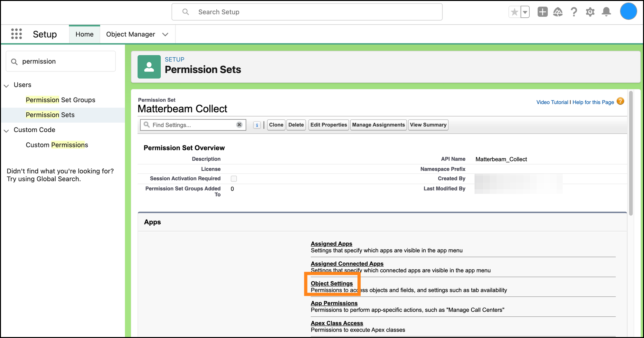Open the Video Tutorial link
The height and width of the screenshot is (338, 644).
point(552,102)
